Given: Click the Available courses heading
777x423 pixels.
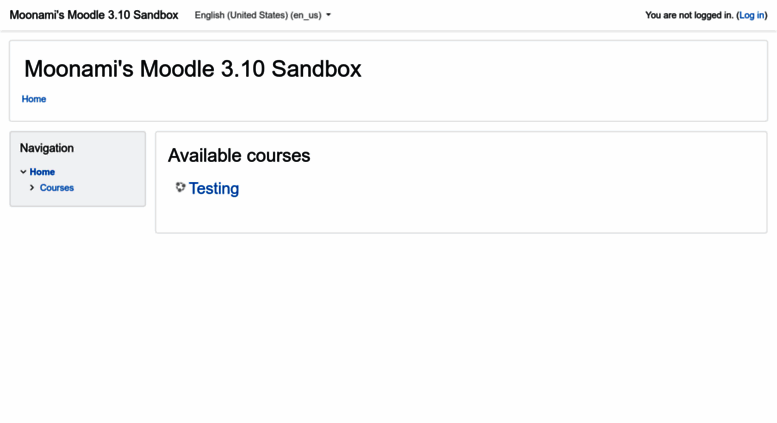Looking at the screenshot, I should point(239,155).
